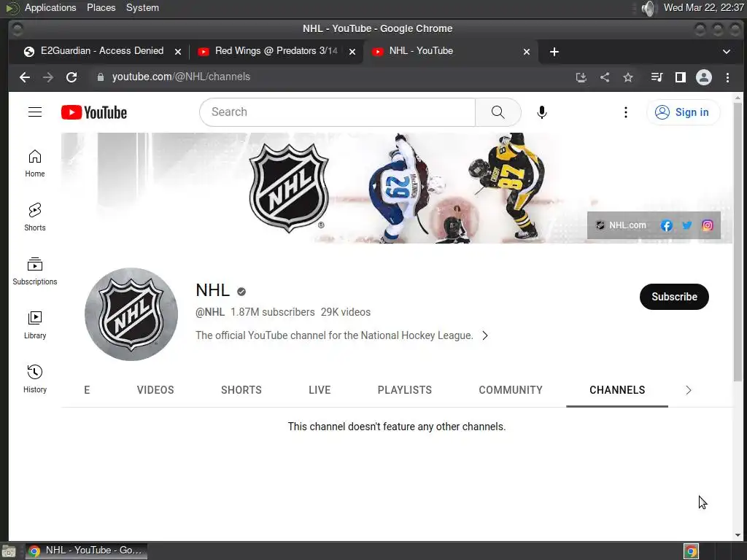Show more channel tabs with right chevron
Image resolution: width=747 pixels, height=560 pixels.
pyautogui.click(x=689, y=390)
